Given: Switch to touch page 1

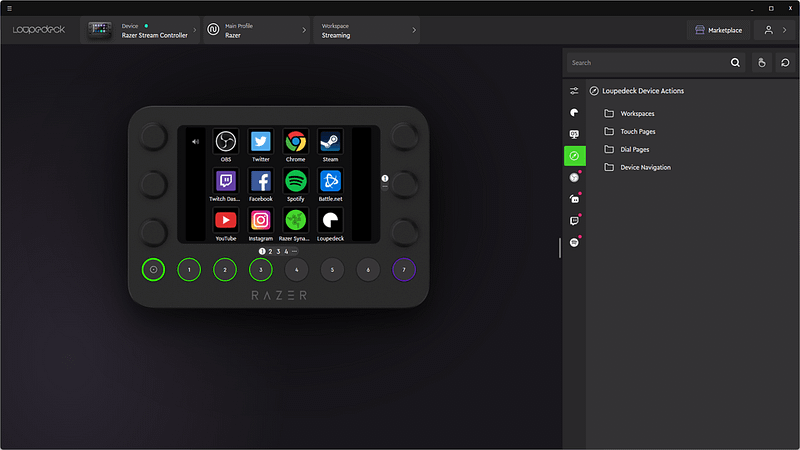Looking at the screenshot, I should (x=262, y=251).
